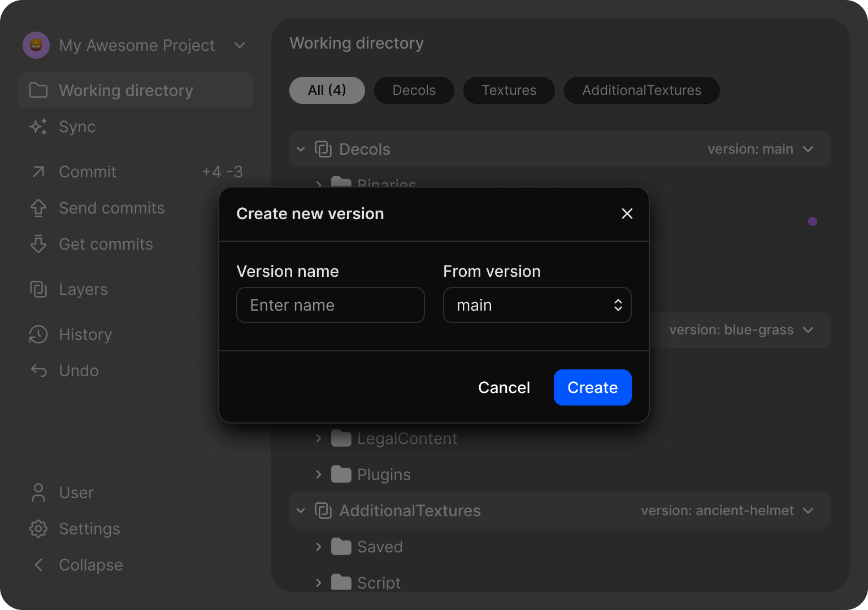Open the My Awesome Project switcher chevron
The image size is (868, 610).
240,45
